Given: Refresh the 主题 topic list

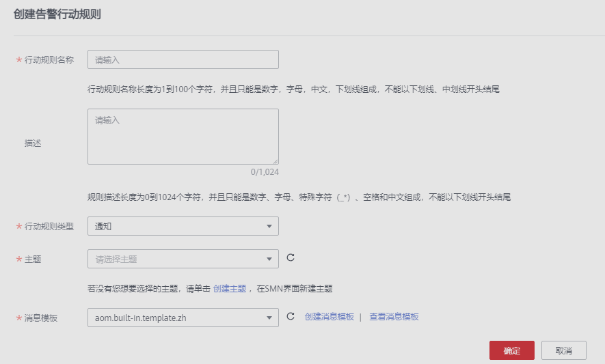Looking at the screenshot, I should click(291, 257).
